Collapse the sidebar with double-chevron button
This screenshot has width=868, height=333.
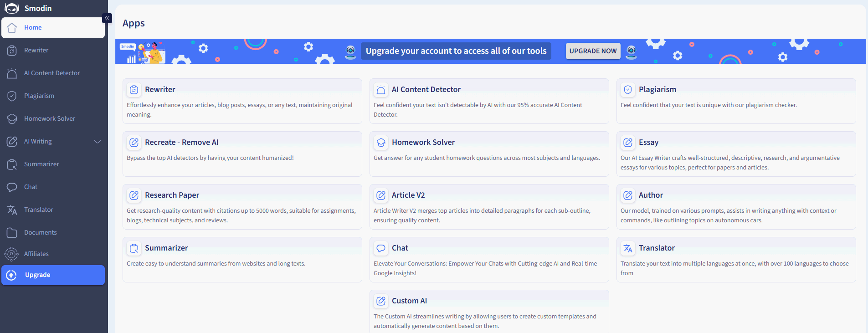click(107, 18)
